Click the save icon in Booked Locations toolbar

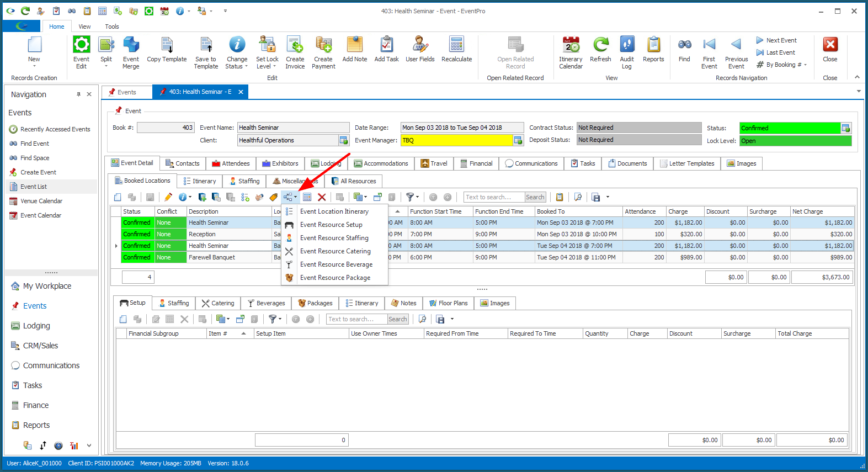pyautogui.click(x=150, y=197)
